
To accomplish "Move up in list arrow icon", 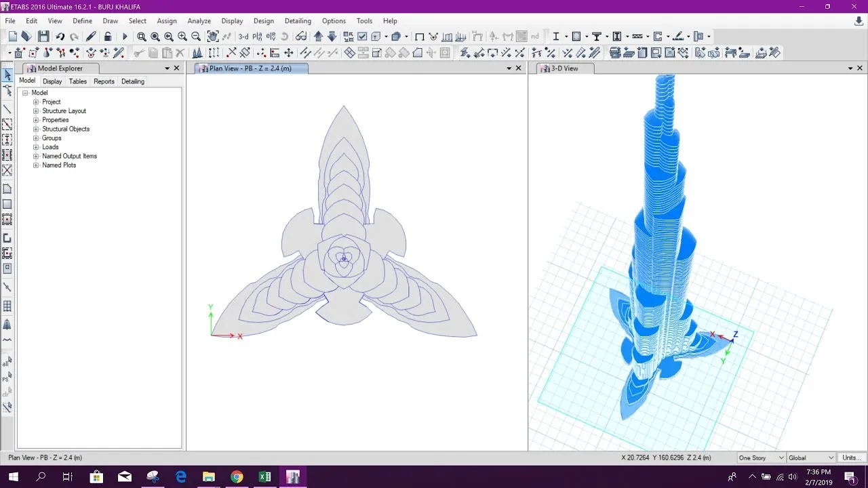I will [318, 37].
